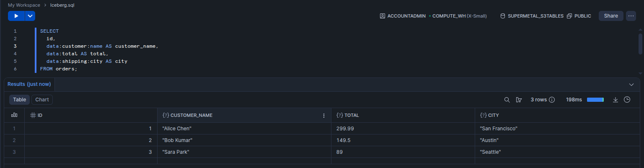Image resolution: width=644 pixels, height=168 pixels.
Task: Open the results filter icon
Action: (x=519, y=100)
